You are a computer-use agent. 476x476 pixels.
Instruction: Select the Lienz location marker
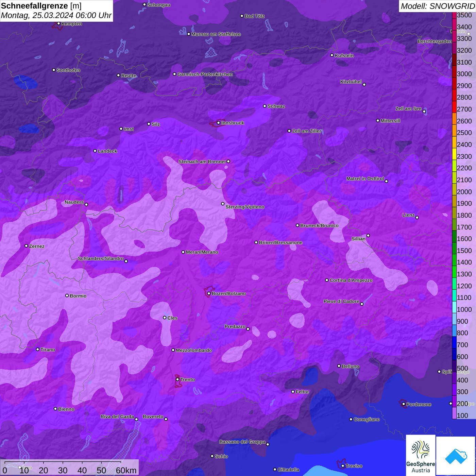(x=417, y=218)
